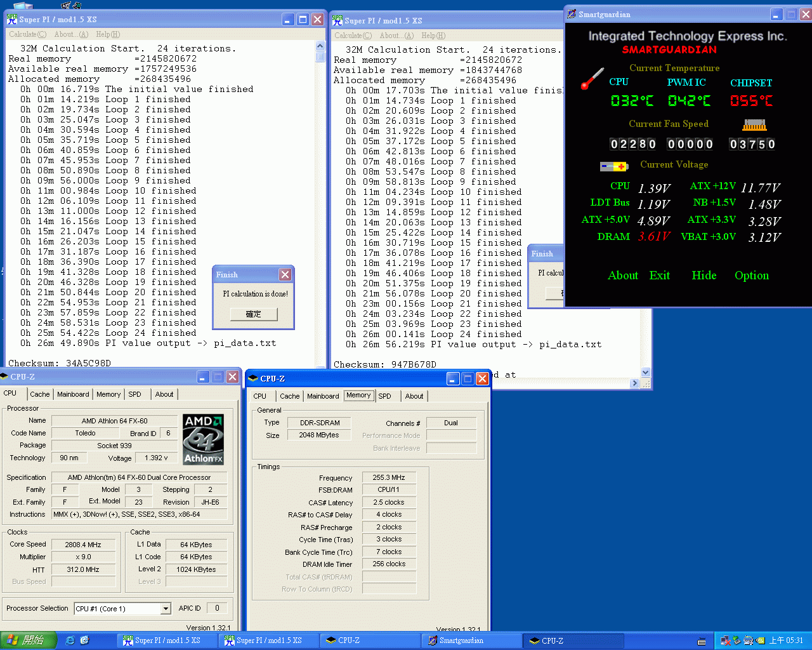Minimize the Smartguardian window
Image resolution: width=812 pixels, height=650 pixels.
pos(776,14)
